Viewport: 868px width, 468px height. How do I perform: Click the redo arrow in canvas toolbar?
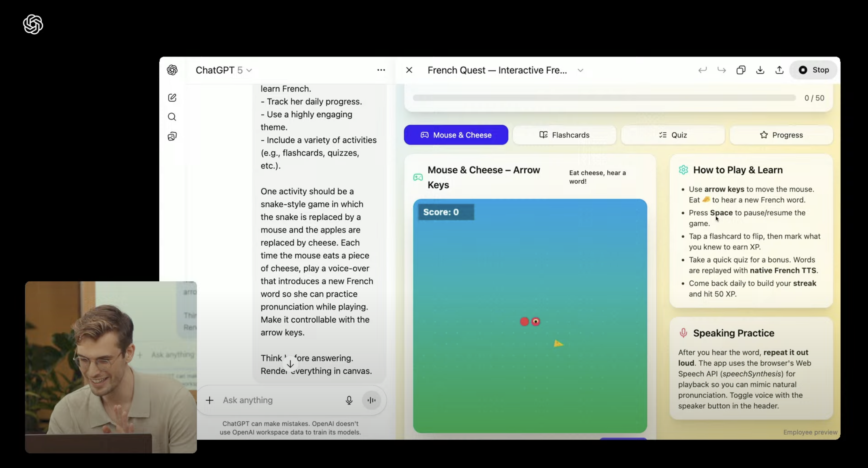click(x=721, y=70)
